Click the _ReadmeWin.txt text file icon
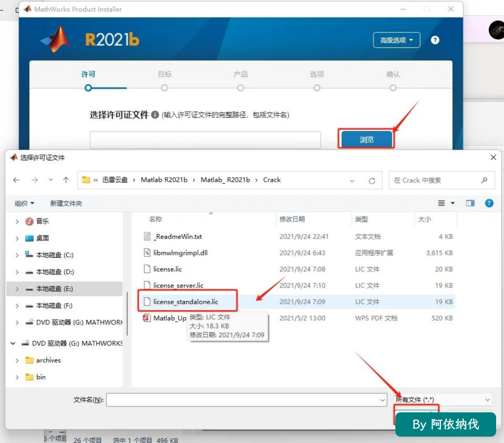Image resolution: width=504 pixels, height=443 pixels. [x=147, y=236]
